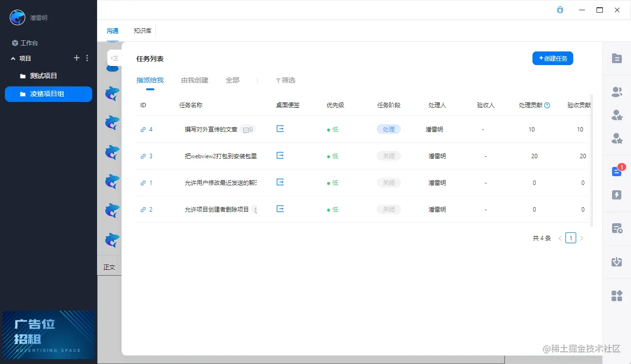Open the 项目 more options dots menu
This screenshot has width=631, height=364.
tap(87, 58)
